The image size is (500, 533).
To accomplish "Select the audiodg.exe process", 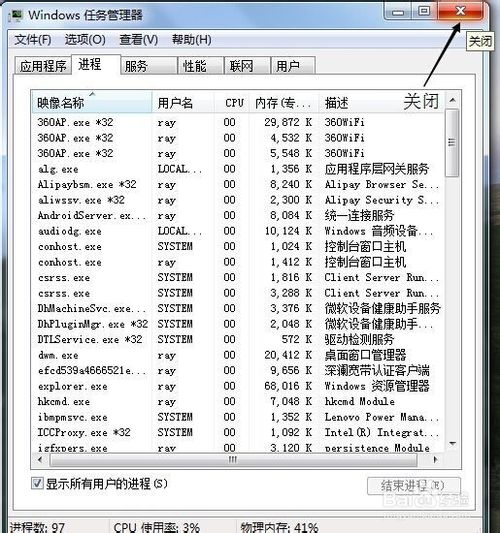I will pyautogui.click(x=238, y=231).
